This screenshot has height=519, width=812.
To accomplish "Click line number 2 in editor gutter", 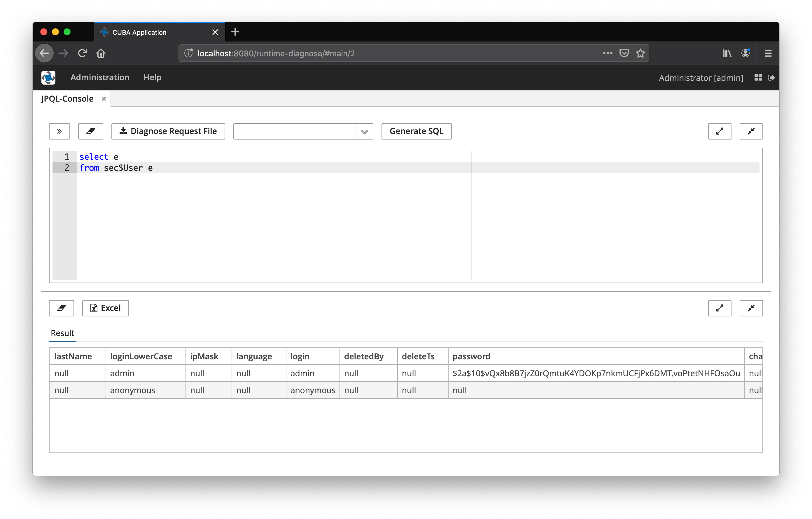I will pos(67,168).
